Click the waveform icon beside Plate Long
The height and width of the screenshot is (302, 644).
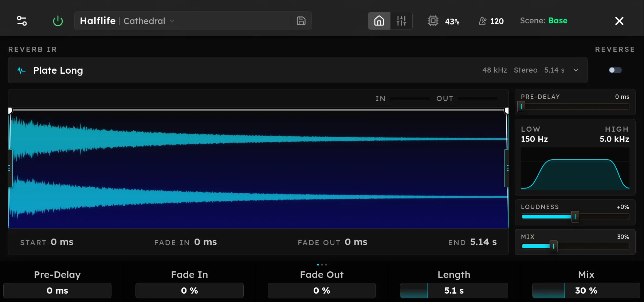[21, 70]
